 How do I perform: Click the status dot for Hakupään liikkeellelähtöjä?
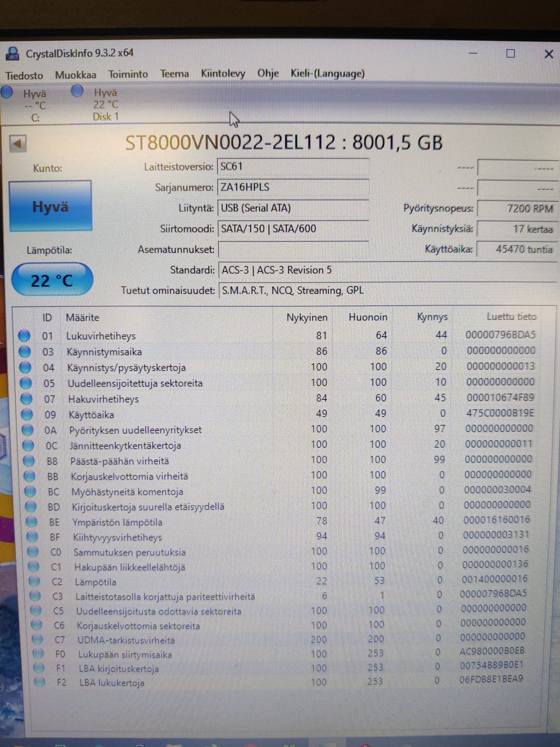pyautogui.click(x=33, y=567)
